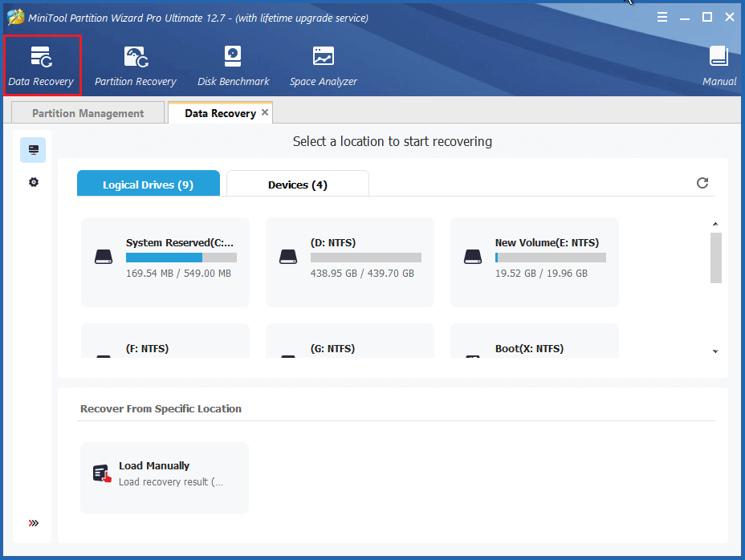745x560 pixels.
Task: Click the 'Load recovery result (...' description
Action: (x=170, y=482)
